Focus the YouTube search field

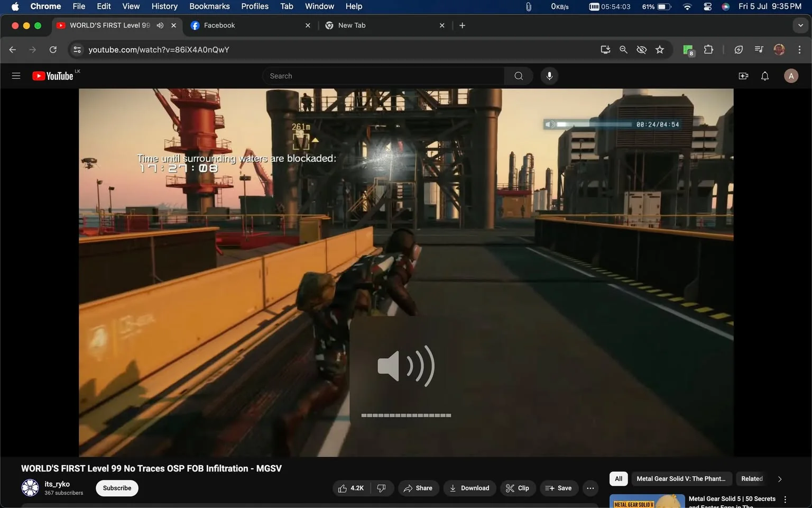(x=383, y=76)
